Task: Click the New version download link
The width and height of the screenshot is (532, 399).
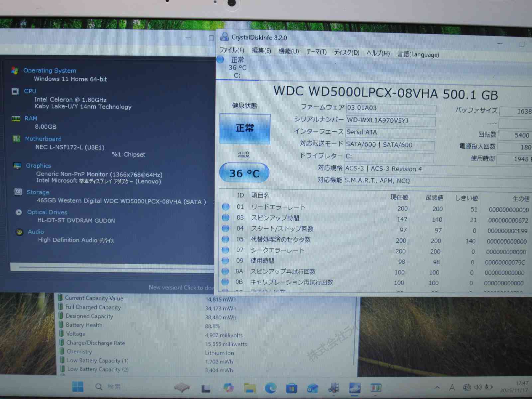Action: (x=181, y=287)
